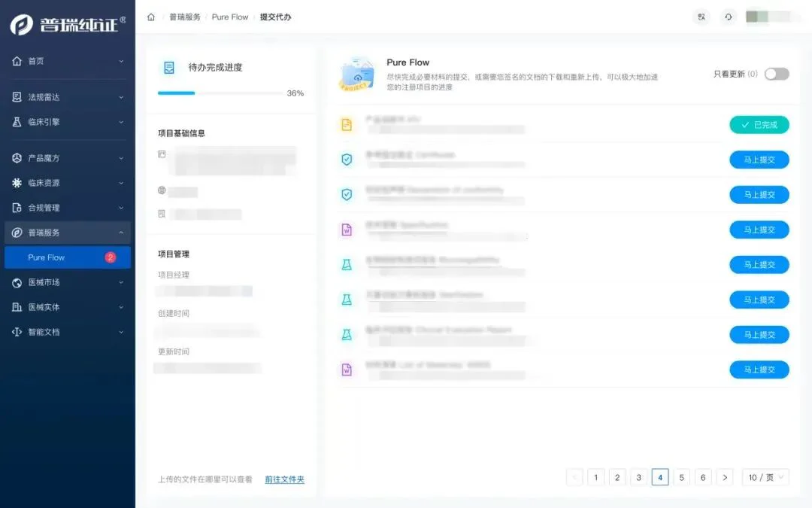Click the 36% progress bar
Screen dimensions: 812x508
tap(220, 93)
